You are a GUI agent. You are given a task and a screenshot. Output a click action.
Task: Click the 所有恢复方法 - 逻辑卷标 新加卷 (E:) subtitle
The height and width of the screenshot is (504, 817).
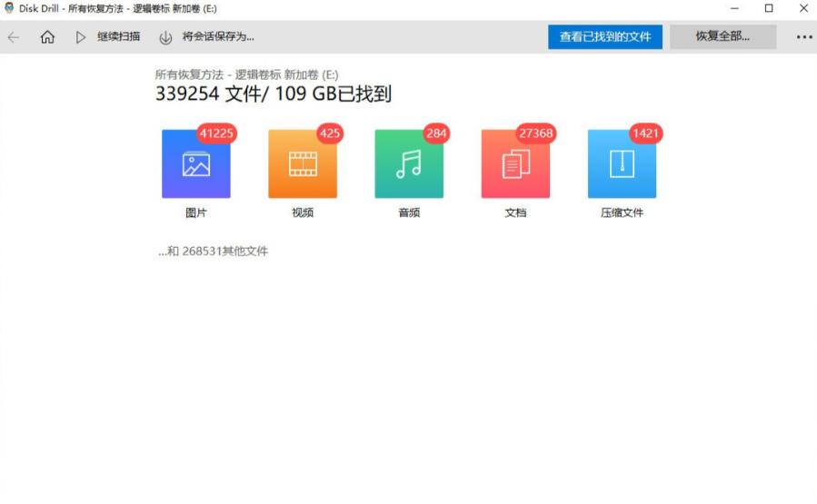pyautogui.click(x=247, y=74)
